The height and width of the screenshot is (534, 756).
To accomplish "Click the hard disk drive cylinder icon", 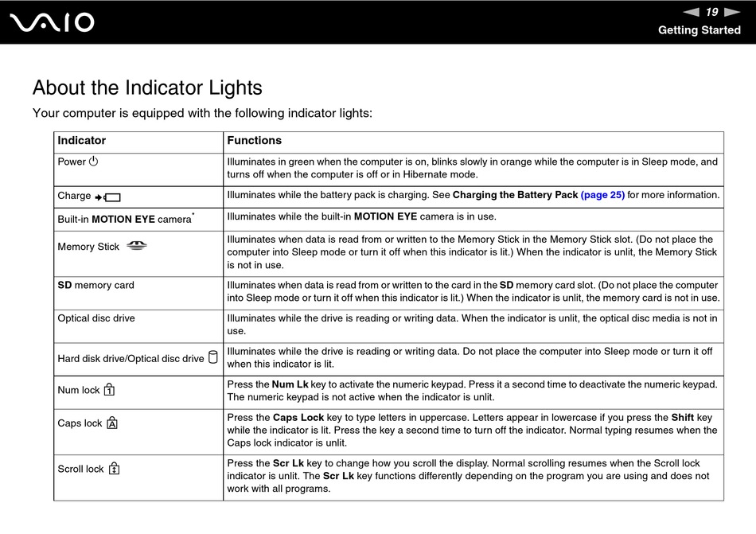I will click(212, 357).
